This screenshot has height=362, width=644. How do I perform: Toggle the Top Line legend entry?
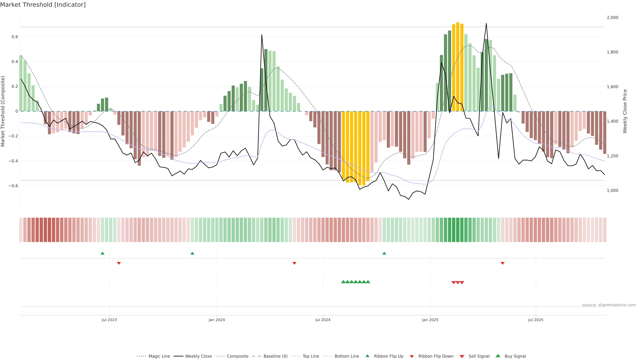311,356
